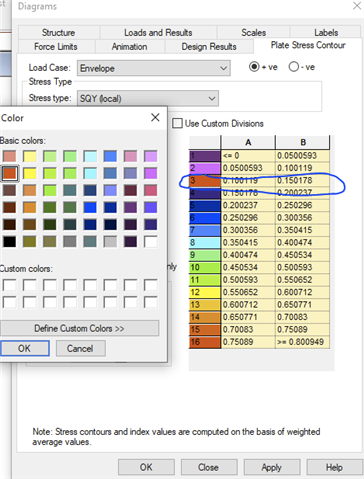Switch to the Structure tab

(x=58, y=32)
